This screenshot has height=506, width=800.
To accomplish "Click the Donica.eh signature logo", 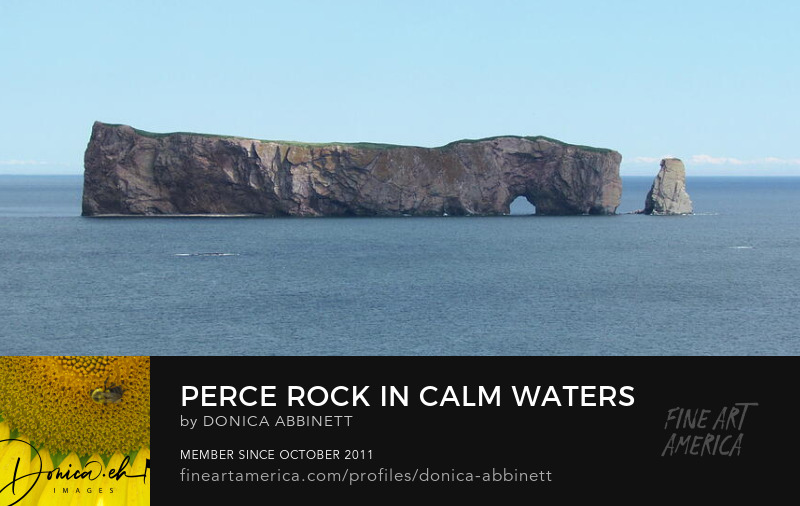I will point(74,470).
